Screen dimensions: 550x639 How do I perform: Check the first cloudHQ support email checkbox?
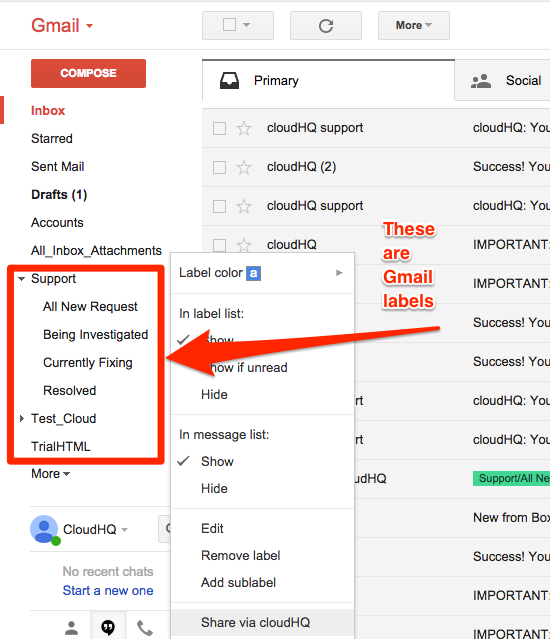coord(219,128)
